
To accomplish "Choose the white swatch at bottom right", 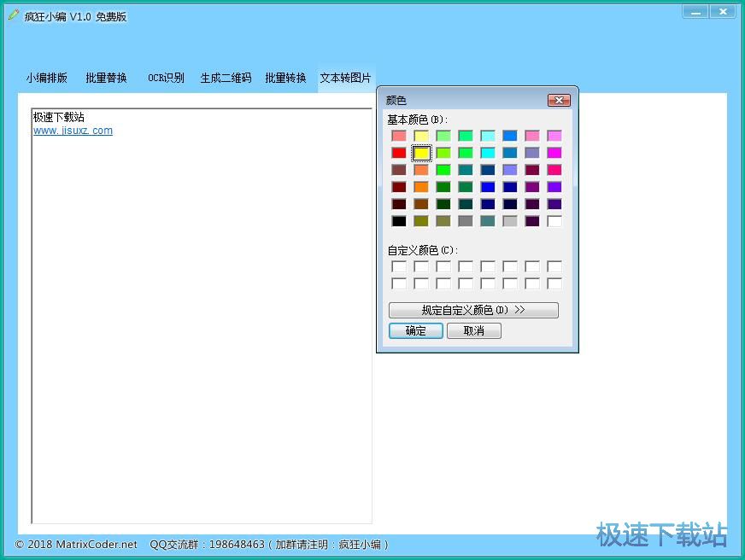I will click(x=554, y=220).
